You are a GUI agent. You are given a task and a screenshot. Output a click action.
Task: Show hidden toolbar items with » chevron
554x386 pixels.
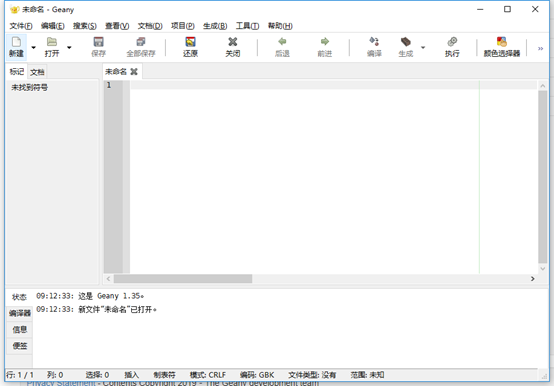[541, 48]
